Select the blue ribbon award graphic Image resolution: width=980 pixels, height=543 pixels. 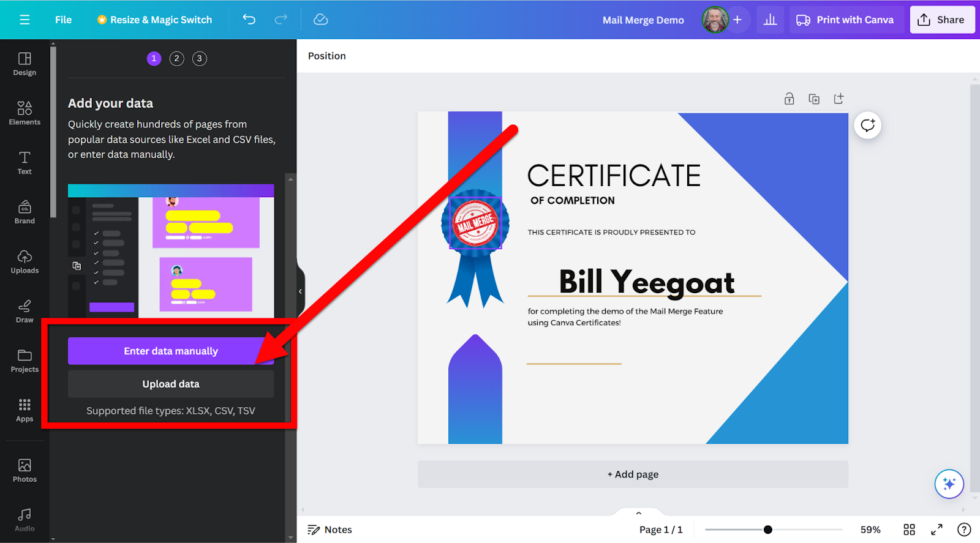coord(475,248)
